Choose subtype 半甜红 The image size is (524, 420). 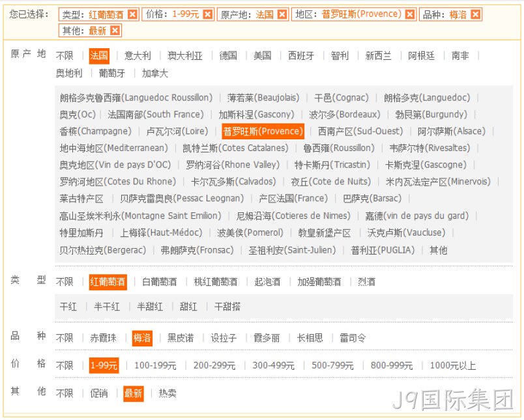point(150,307)
